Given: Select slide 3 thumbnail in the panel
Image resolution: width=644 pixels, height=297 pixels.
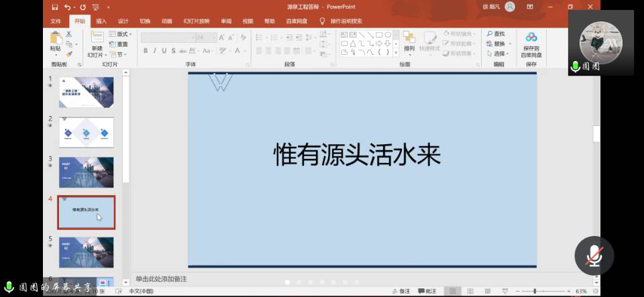Looking at the screenshot, I should coord(87,172).
